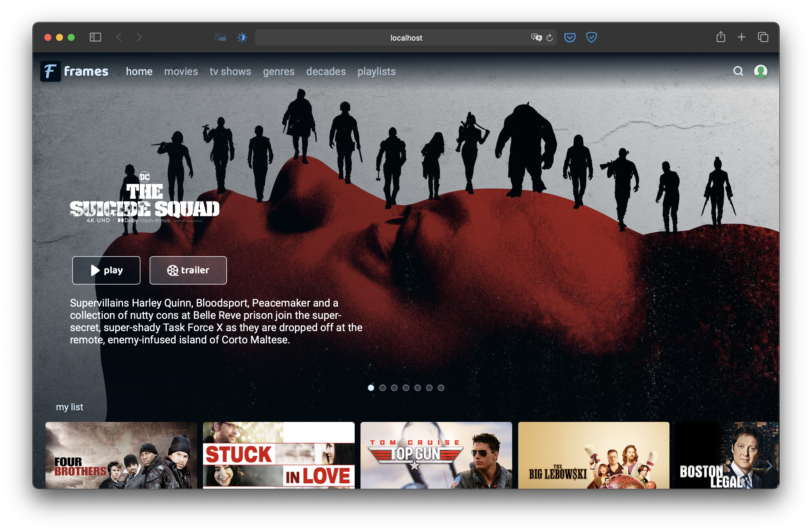Open the decades navigation menu
The height and width of the screenshot is (532, 812).
tap(326, 71)
